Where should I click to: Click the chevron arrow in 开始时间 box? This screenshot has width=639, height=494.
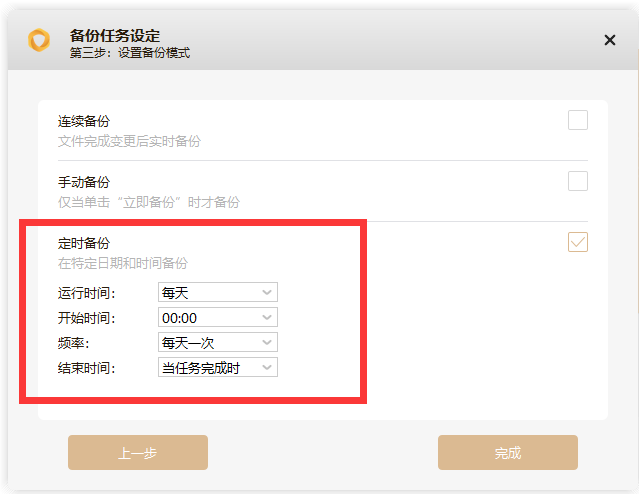click(x=267, y=317)
